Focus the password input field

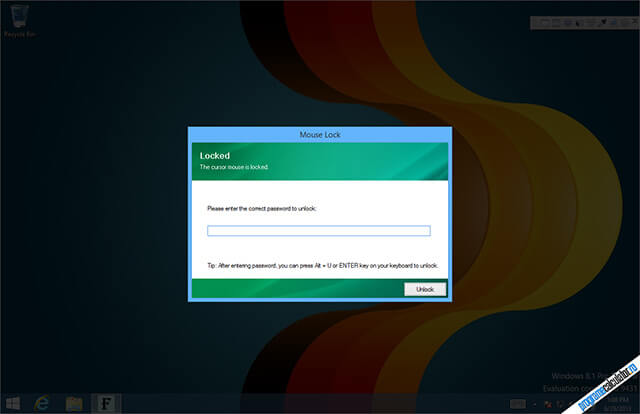point(319,231)
